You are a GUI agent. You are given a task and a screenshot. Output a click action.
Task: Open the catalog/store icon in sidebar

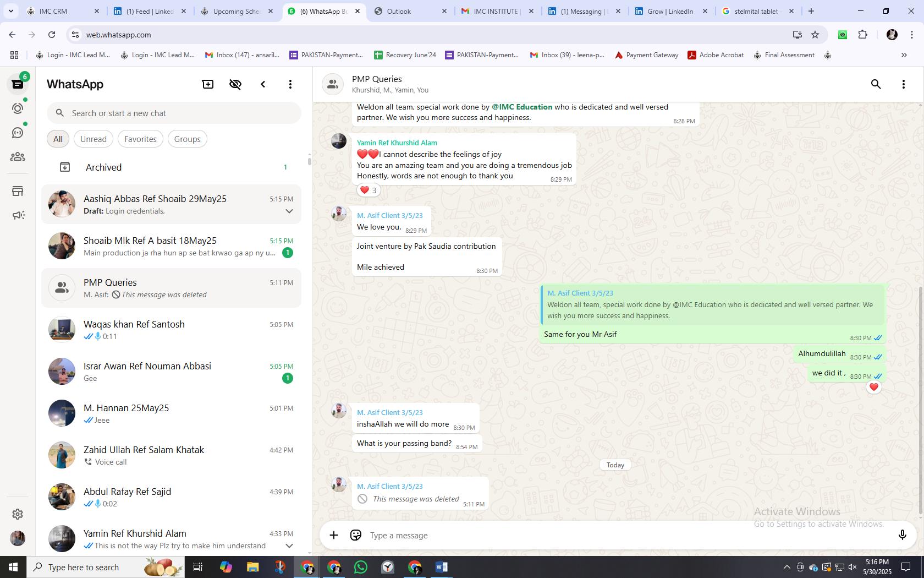pos(18,191)
